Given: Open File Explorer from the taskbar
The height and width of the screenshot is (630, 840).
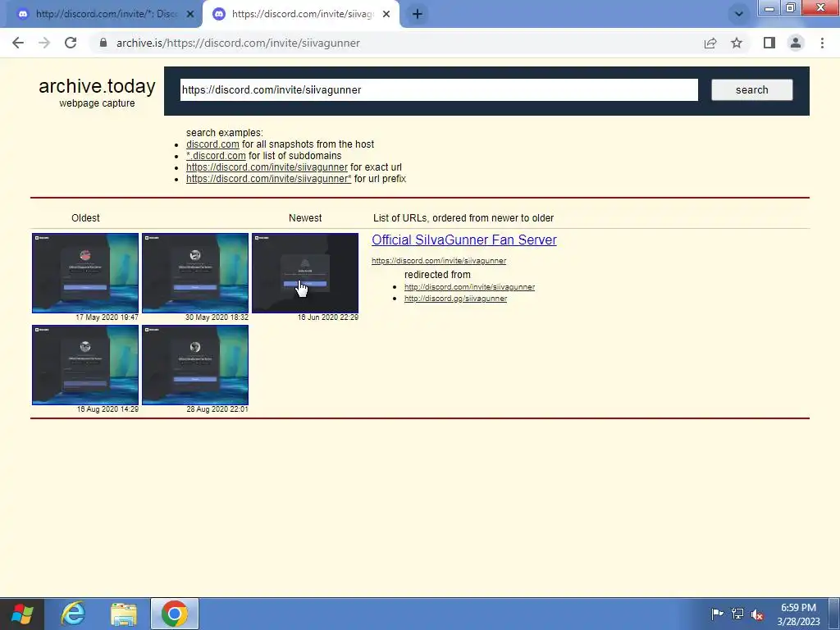Looking at the screenshot, I should click(124, 614).
